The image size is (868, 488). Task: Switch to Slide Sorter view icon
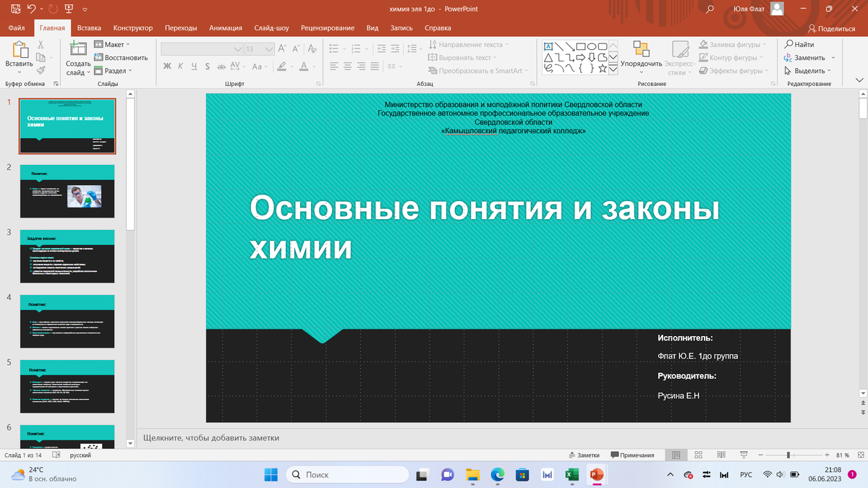699,455
